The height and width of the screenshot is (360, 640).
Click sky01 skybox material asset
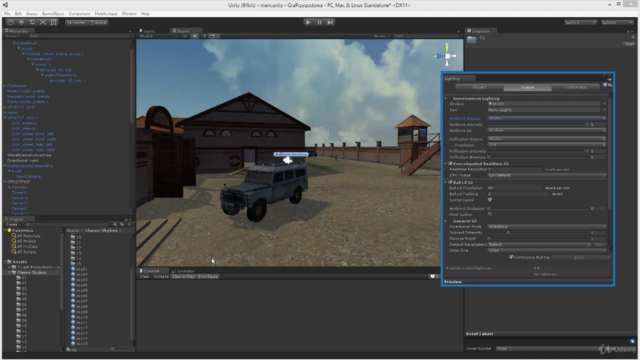80,269
